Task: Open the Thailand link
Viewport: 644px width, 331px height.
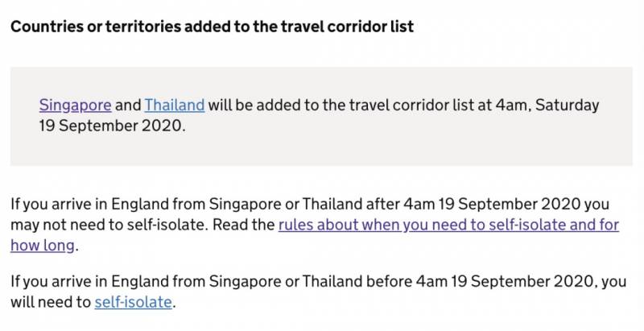Action: point(175,105)
